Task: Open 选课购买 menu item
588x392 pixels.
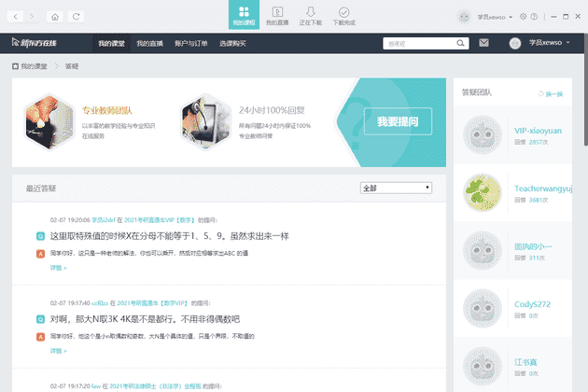Action: (x=232, y=44)
